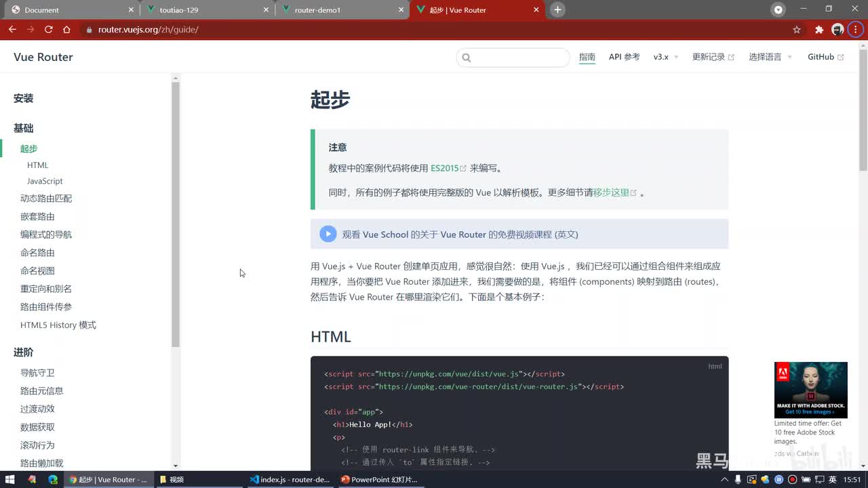
Task: Jump to JavaScript sidebar sub-item
Action: point(45,181)
